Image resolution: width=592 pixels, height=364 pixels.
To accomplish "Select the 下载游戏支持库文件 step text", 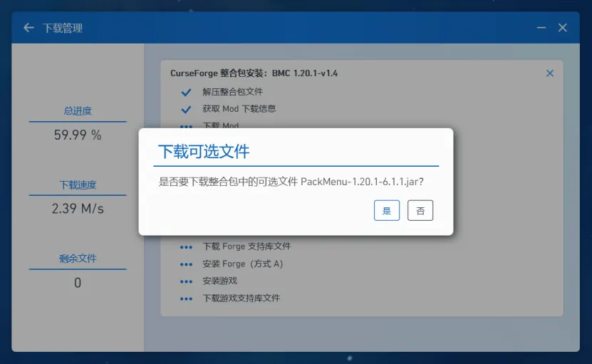I will tap(242, 298).
